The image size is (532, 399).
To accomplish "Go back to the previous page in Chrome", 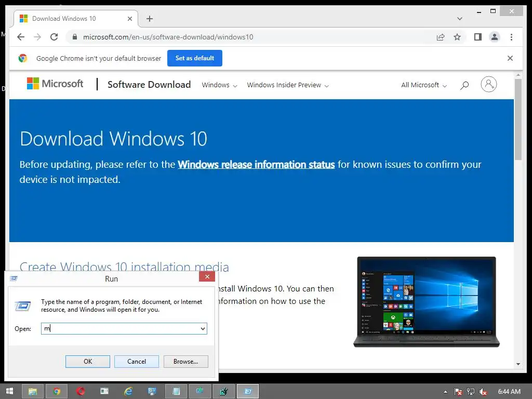I will (x=21, y=37).
